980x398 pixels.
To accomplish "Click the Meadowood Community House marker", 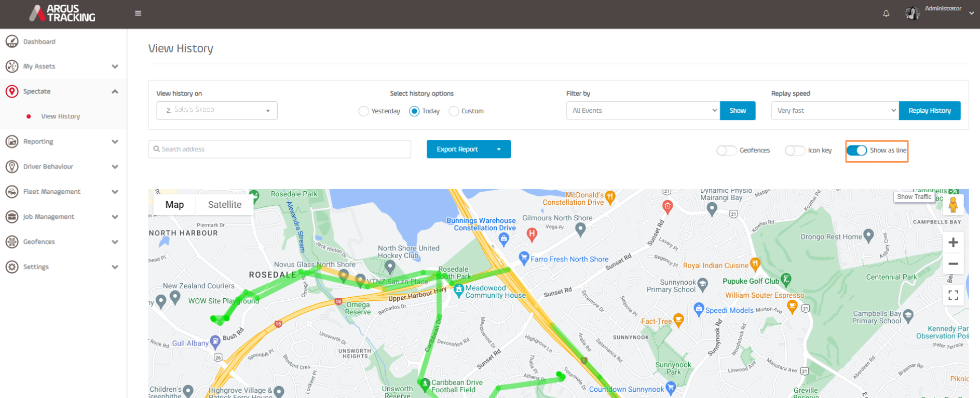I will [x=458, y=290].
